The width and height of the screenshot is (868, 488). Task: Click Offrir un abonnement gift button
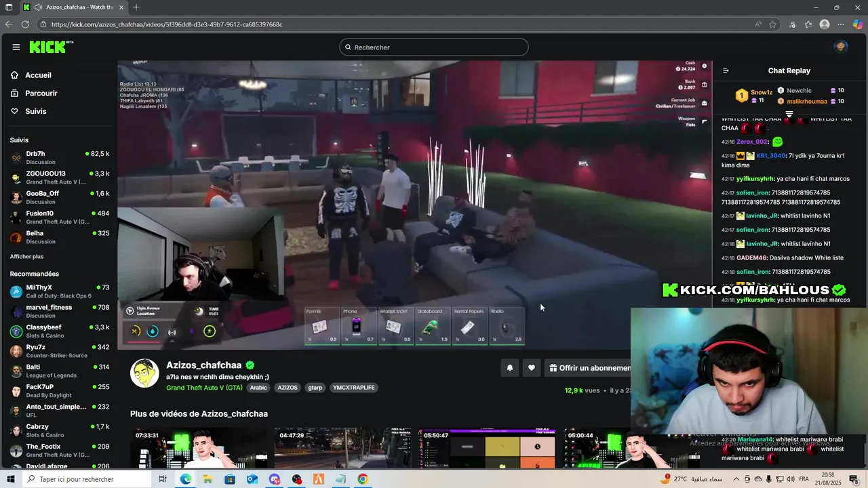tap(589, 368)
